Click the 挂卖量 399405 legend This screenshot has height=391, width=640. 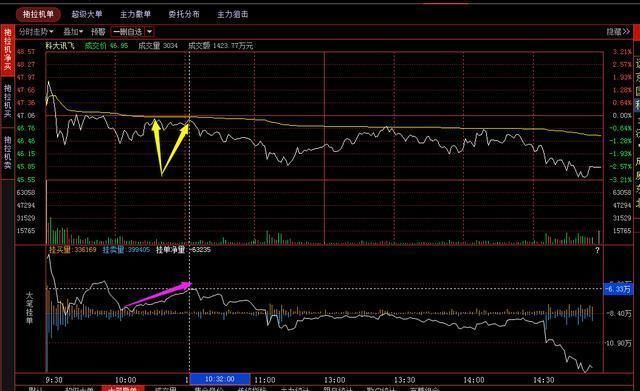pyautogui.click(x=126, y=249)
